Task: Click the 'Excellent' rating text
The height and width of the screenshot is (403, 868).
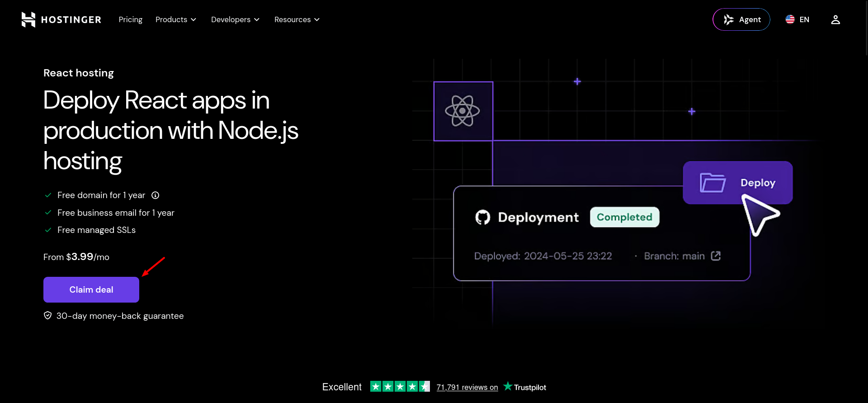Action: coord(342,387)
